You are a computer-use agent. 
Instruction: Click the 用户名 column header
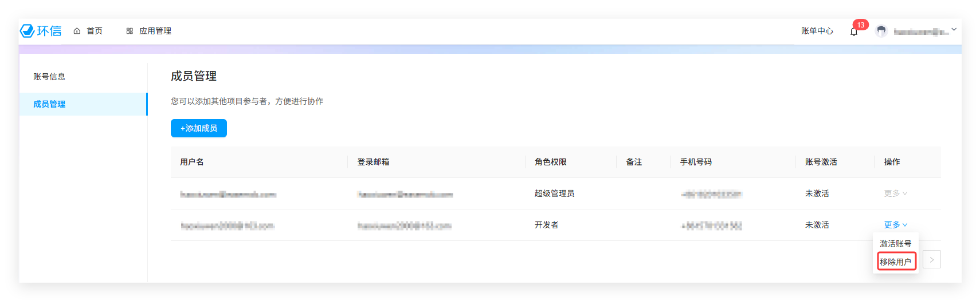[x=192, y=162]
